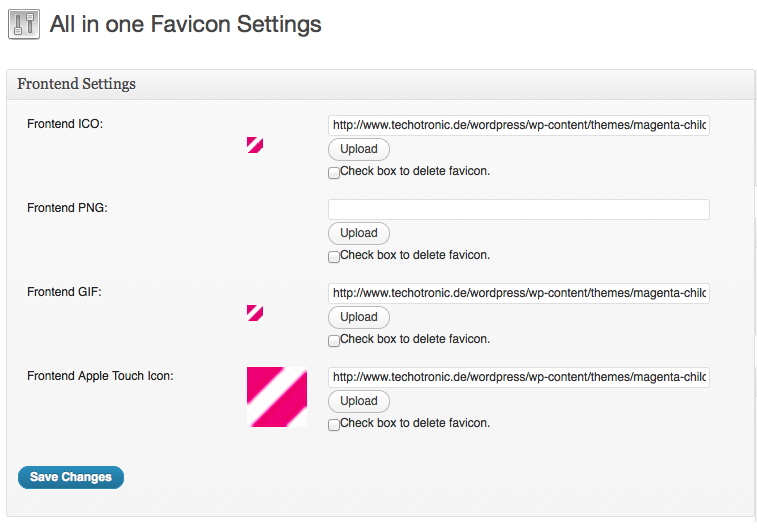Viewport: 757px width, 528px height.
Task: Focus the empty Frontend PNG URL field
Action: click(519, 209)
